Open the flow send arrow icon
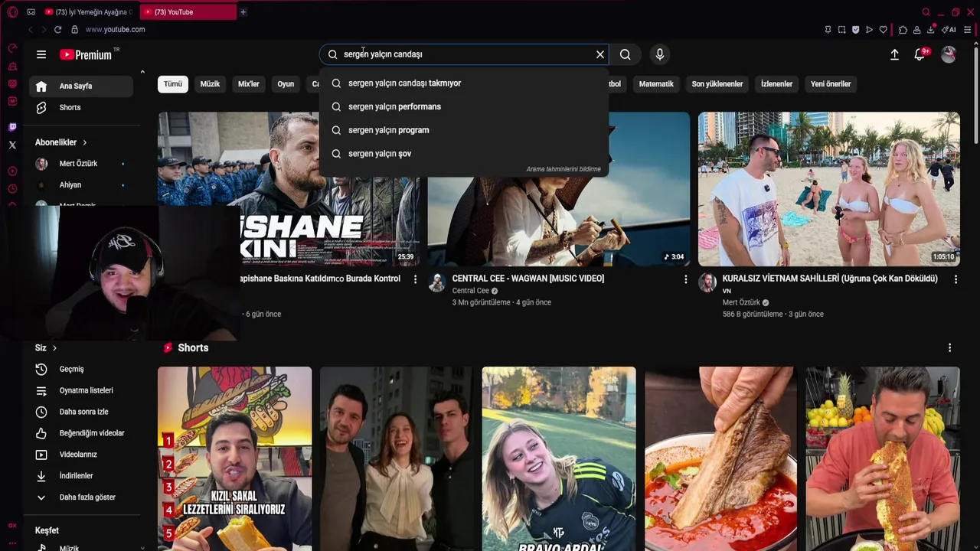The image size is (980, 551). [x=869, y=30]
